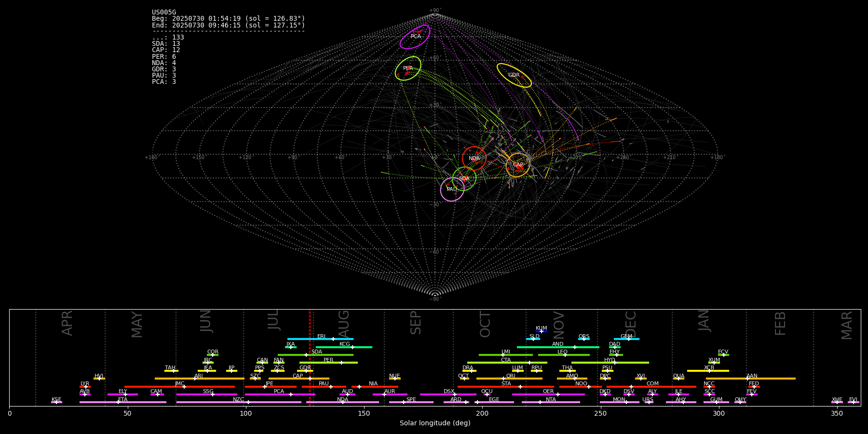Select the KCG shower bar in timeline
This screenshot has height=434, width=868.
tap(344, 347)
